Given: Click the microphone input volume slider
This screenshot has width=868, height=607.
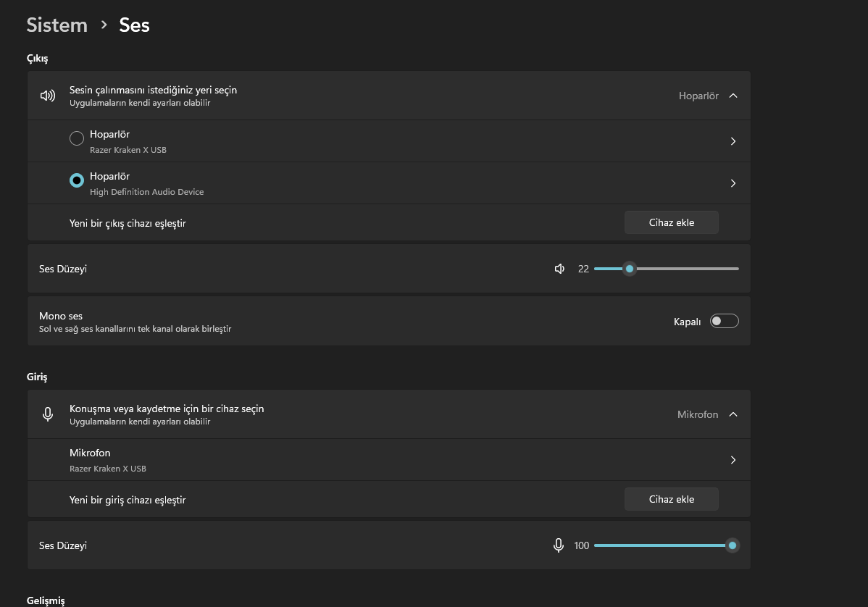Looking at the screenshot, I should point(659,545).
